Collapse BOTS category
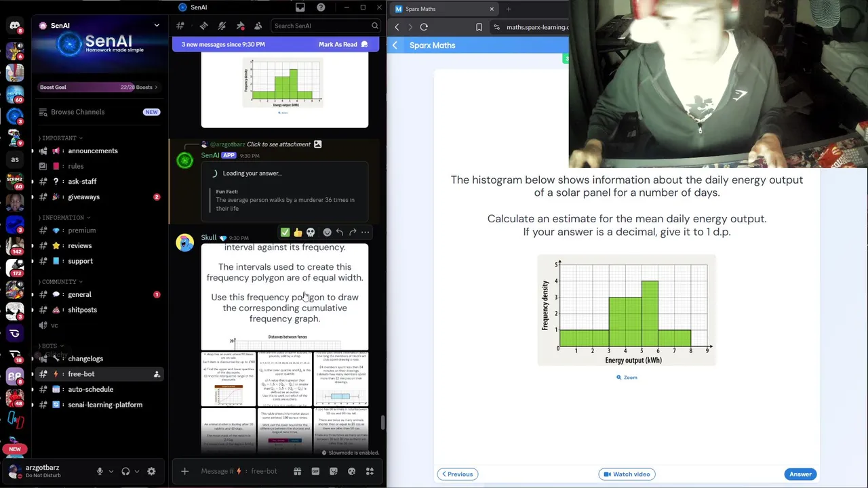This screenshot has width=868, height=488. tap(50, 346)
